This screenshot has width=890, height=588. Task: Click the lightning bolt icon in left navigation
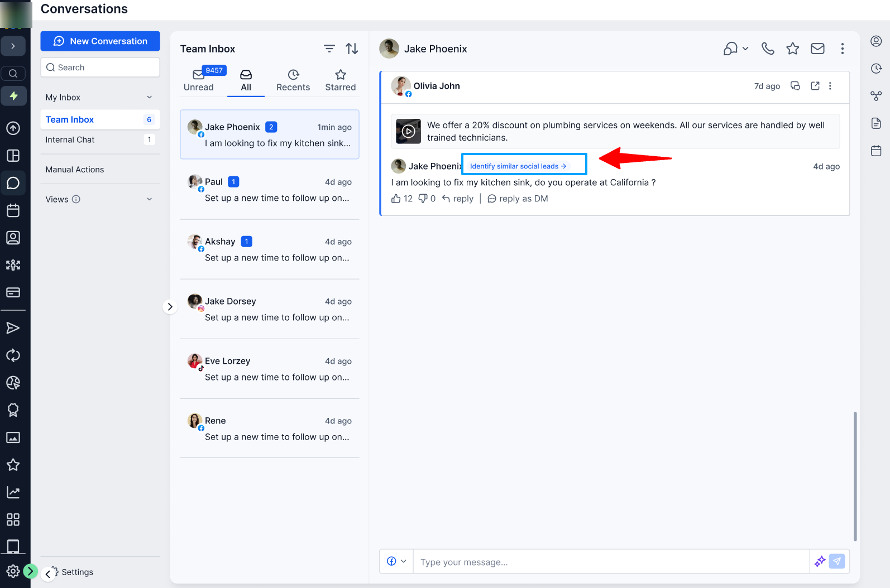(13, 96)
